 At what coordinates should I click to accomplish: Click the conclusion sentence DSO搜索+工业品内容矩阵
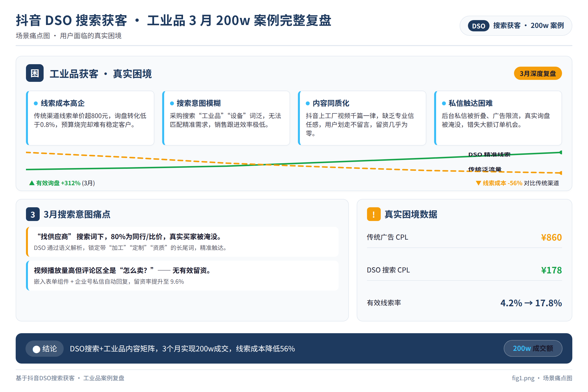click(183, 349)
